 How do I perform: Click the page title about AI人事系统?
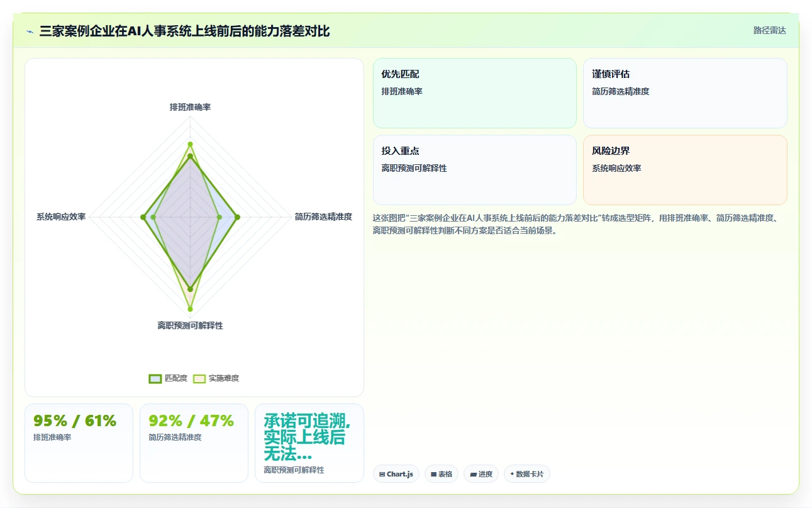tap(184, 31)
